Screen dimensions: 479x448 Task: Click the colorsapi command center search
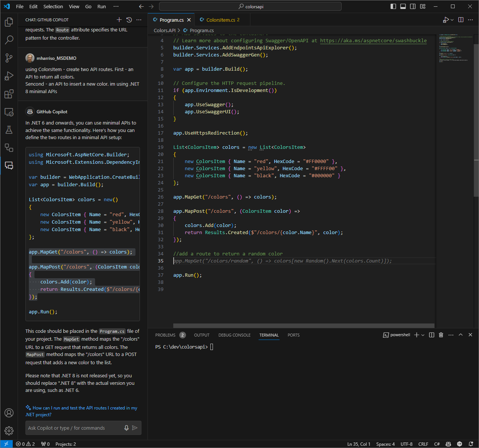pyautogui.click(x=250, y=6)
